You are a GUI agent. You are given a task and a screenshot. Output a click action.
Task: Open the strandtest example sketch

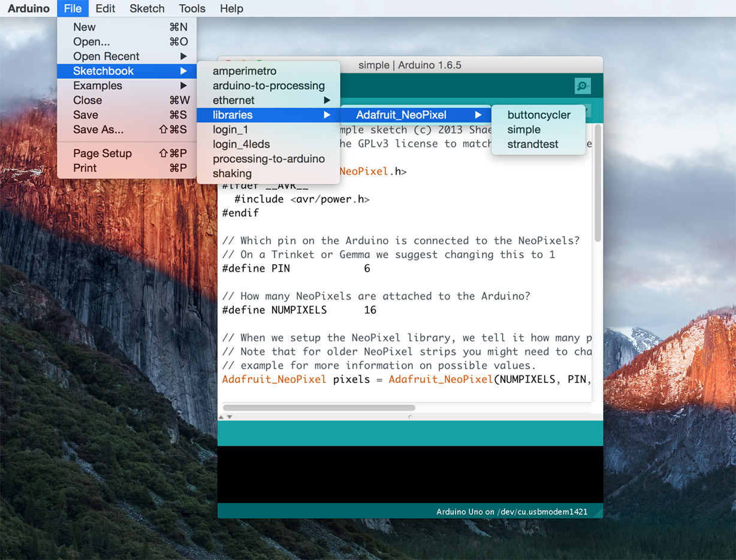tap(538, 144)
